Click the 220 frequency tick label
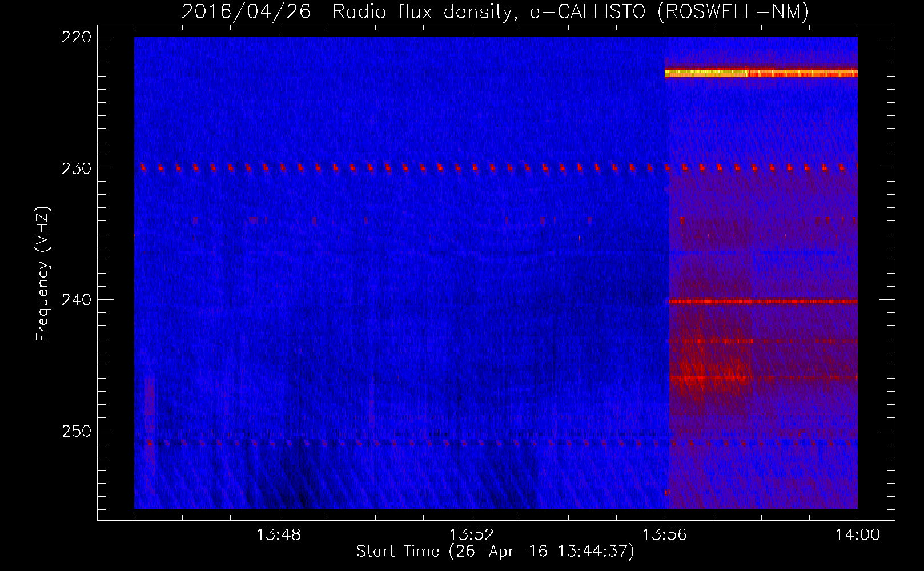Screen dimensions: 924x571 [x=77, y=37]
